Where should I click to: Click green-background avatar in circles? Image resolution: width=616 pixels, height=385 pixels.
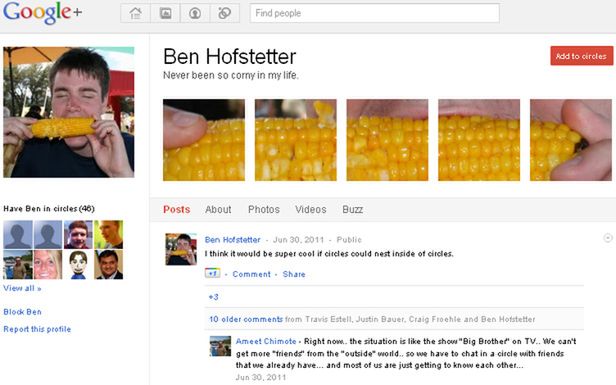(x=108, y=235)
